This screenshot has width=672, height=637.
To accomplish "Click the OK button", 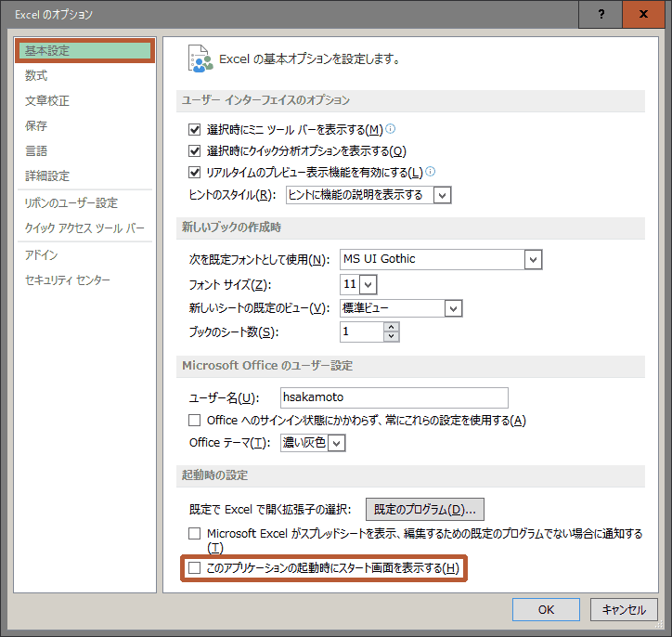I will click(x=546, y=609).
